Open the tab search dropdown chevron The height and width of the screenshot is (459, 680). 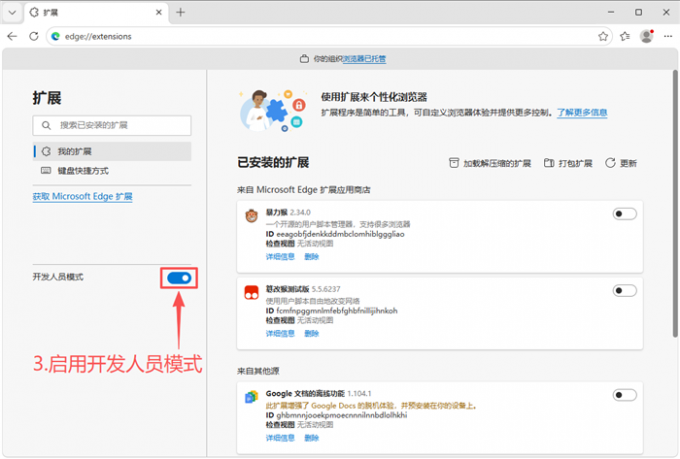pyautogui.click(x=12, y=13)
